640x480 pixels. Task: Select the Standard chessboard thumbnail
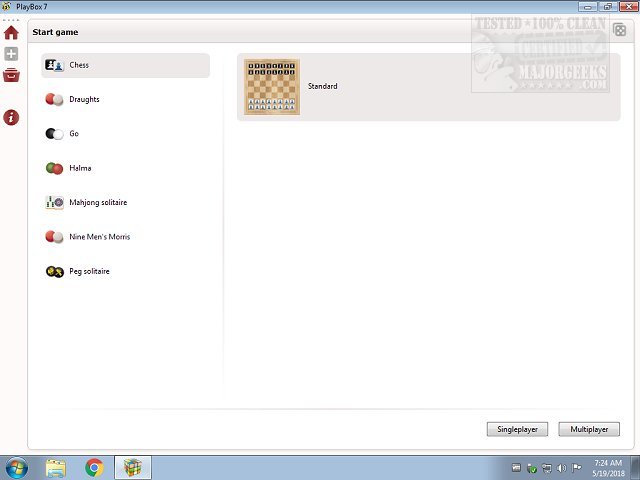point(272,87)
